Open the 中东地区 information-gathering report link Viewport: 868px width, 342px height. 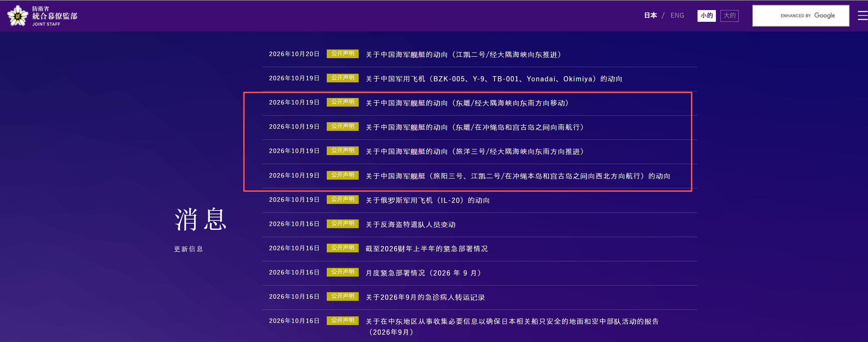pyautogui.click(x=512, y=327)
